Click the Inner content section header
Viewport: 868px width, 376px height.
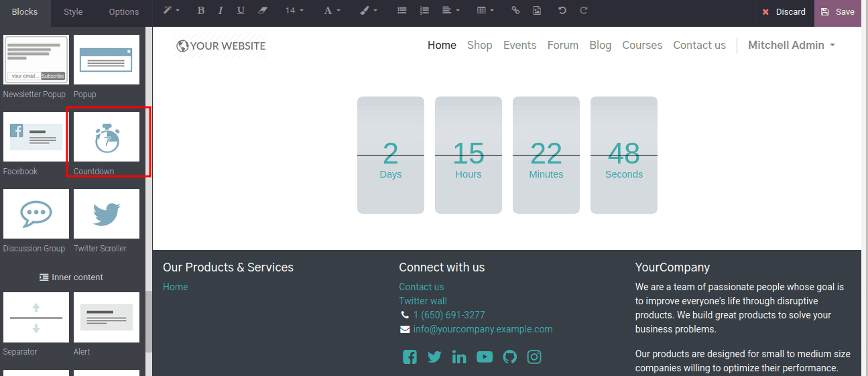(x=71, y=277)
